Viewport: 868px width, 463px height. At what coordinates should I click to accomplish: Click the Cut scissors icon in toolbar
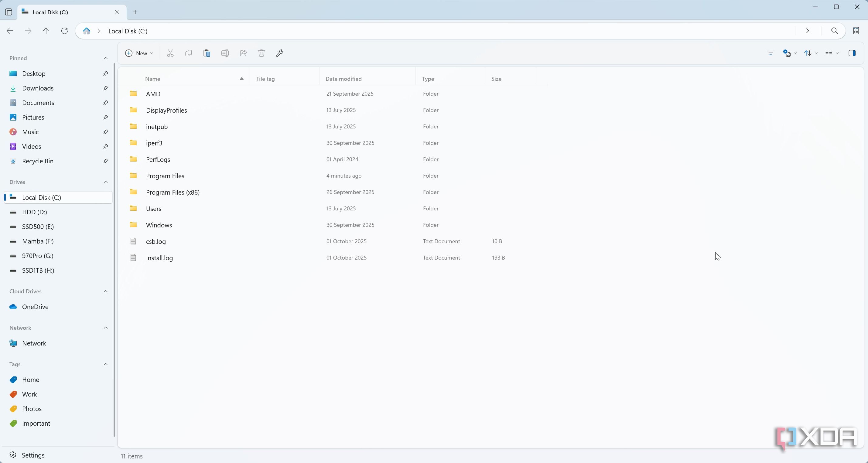(170, 53)
